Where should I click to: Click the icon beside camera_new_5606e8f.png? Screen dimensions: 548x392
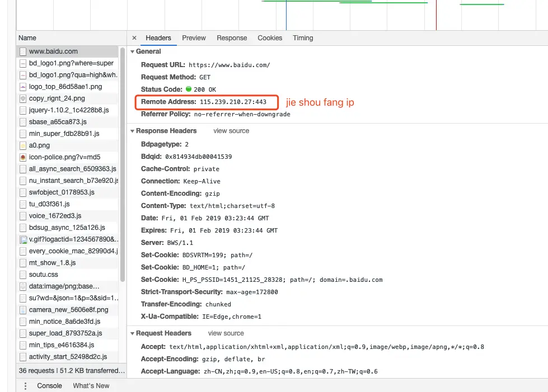tap(23, 310)
